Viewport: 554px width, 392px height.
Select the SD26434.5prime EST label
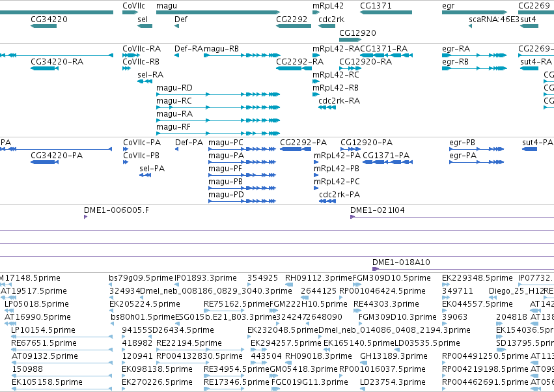[181, 330]
